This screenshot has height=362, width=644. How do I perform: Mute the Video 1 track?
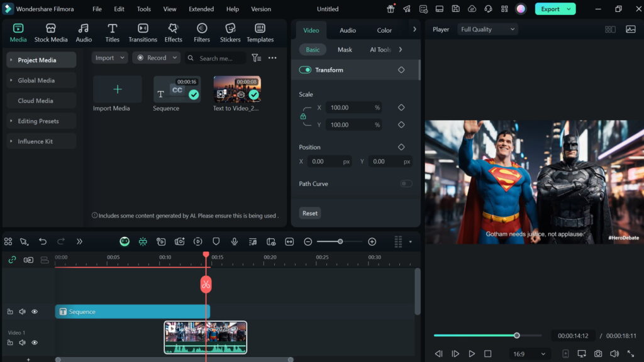[x=23, y=343]
